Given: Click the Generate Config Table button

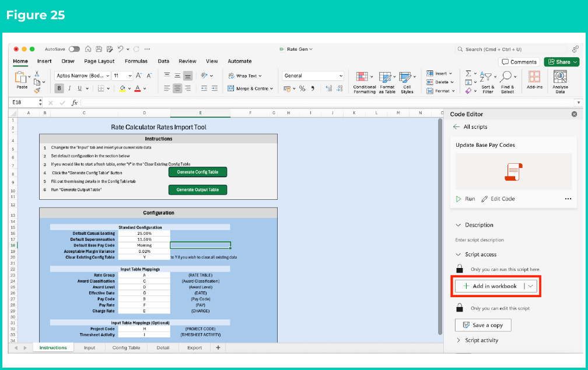Looking at the screenshot, I should pos(198,172).
